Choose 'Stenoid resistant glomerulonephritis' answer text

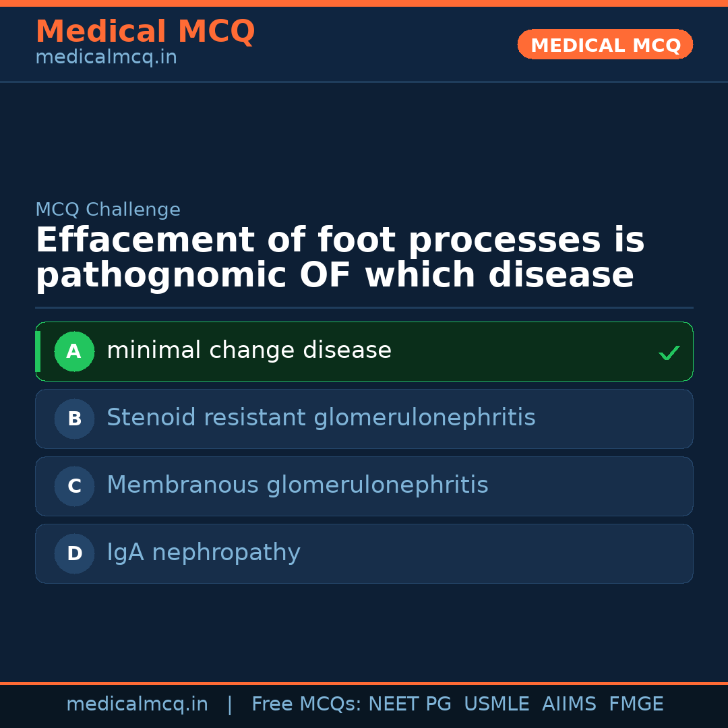[x=321, y=418]
